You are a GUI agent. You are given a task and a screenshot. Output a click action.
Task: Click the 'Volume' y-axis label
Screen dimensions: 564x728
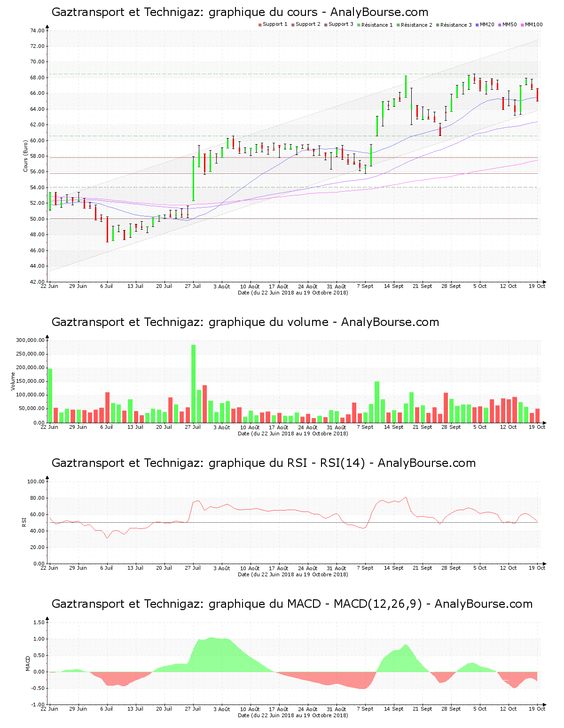[13, 381]
